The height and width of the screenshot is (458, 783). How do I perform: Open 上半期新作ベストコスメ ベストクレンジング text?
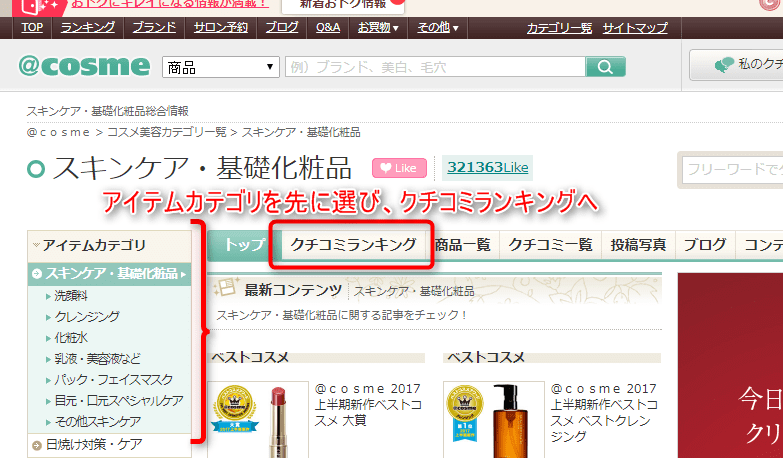tap(604, 413)
